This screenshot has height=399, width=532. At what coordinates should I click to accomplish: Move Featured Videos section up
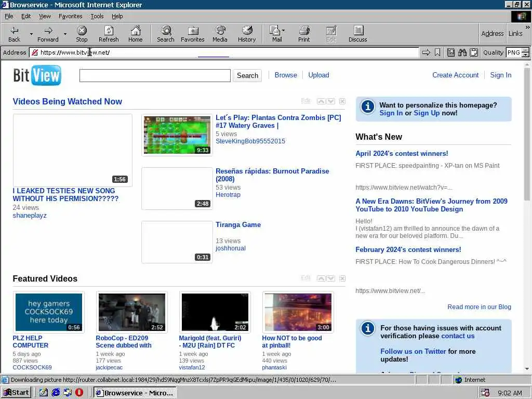click(321, 278)
